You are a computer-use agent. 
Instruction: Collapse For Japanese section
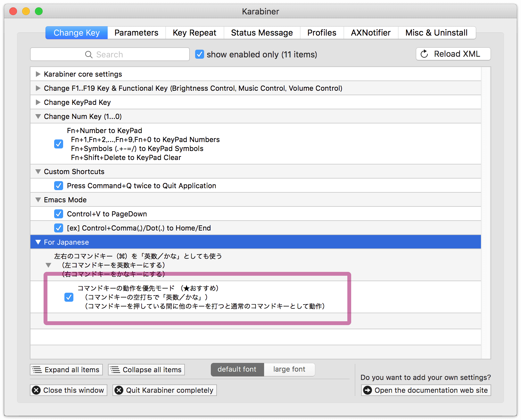[38, 242]
